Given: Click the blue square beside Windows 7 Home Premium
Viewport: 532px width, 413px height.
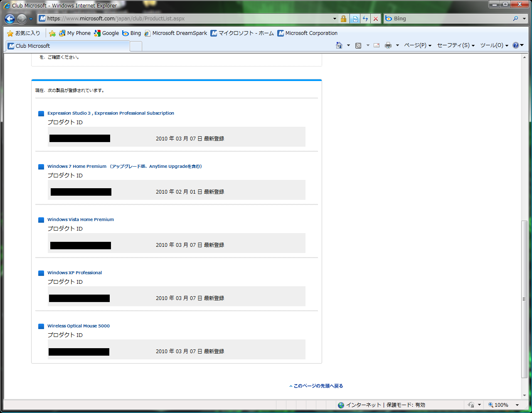Looking at the screenshot, I should (x=41, y=167).
